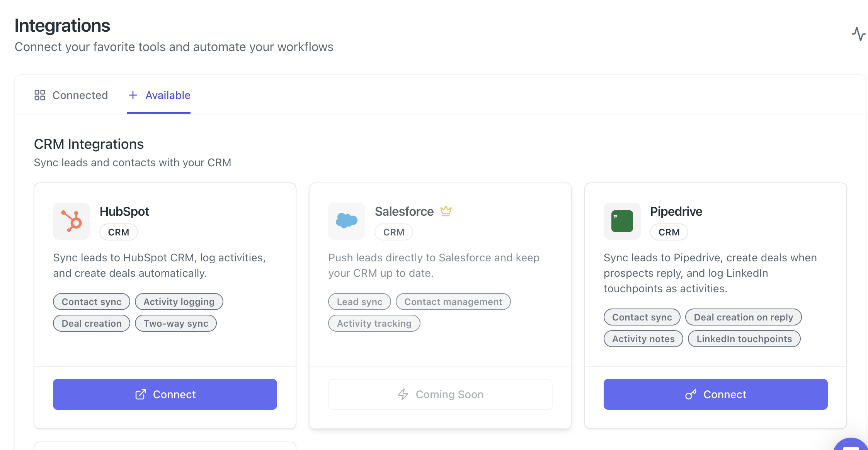Click the Pipedrive card title
Screen dimensions: 868x450
pos(676,211)
